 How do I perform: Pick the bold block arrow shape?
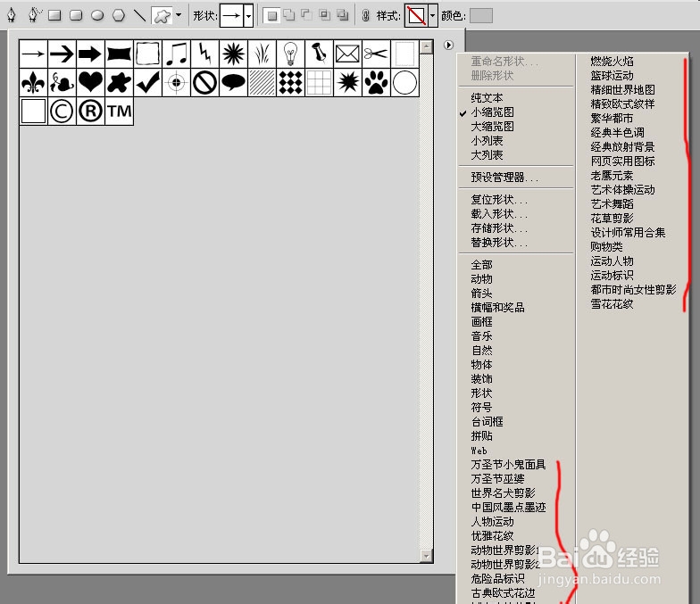[91, 54]
